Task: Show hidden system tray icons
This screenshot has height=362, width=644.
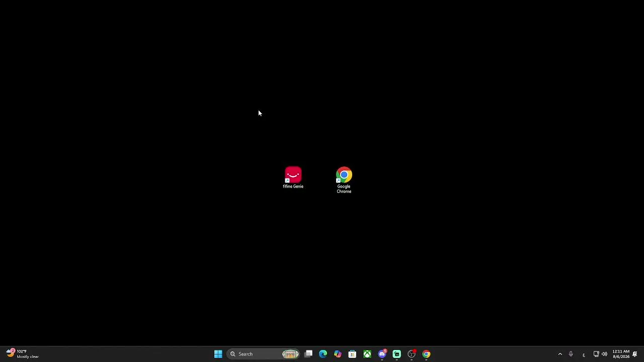Action: pyautogui.click(x=560, y=354)
